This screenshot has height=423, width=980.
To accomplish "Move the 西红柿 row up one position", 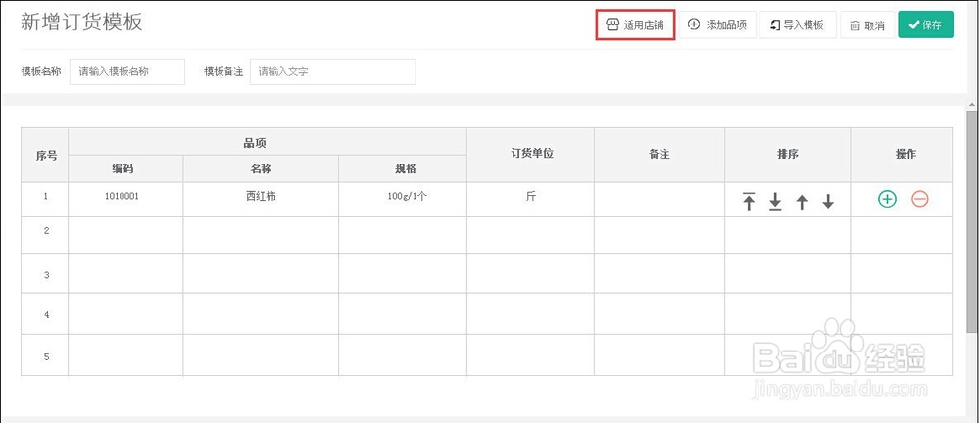I will [802, 201].
